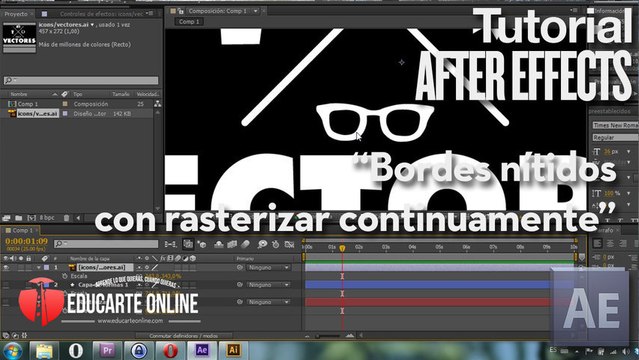
Task: Click parent pick whip for layer 1
Action: (240, 267)
